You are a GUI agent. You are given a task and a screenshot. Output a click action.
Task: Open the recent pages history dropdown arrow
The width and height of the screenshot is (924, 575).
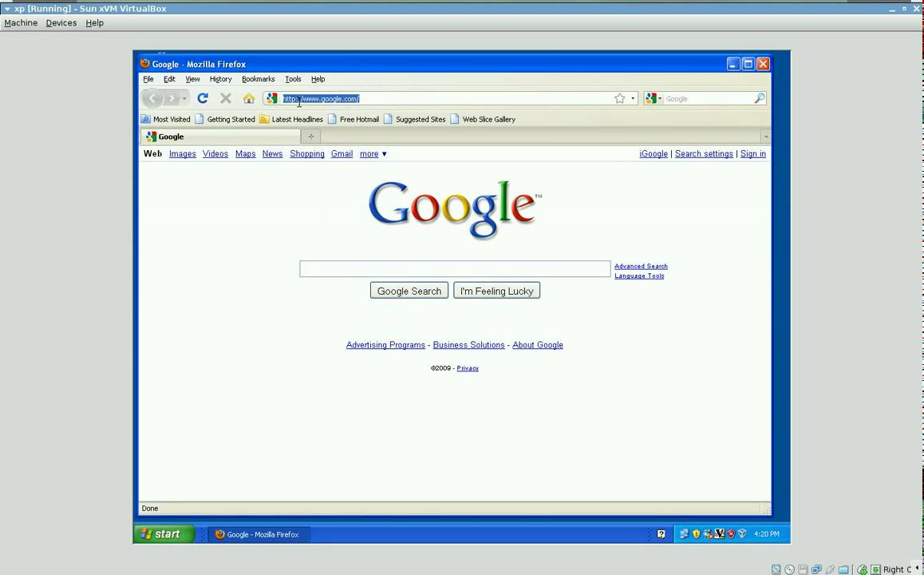point(184,98)
